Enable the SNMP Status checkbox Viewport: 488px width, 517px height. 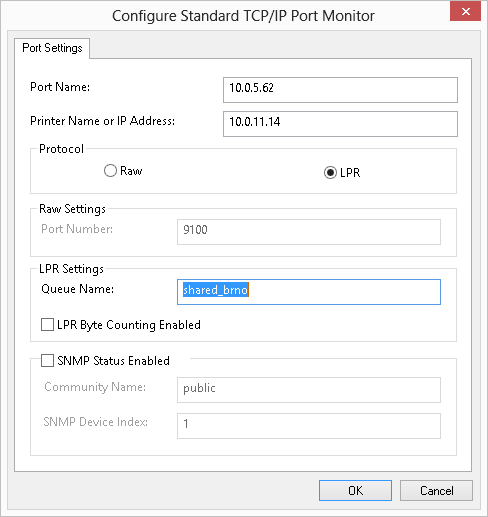click(47, 360)
